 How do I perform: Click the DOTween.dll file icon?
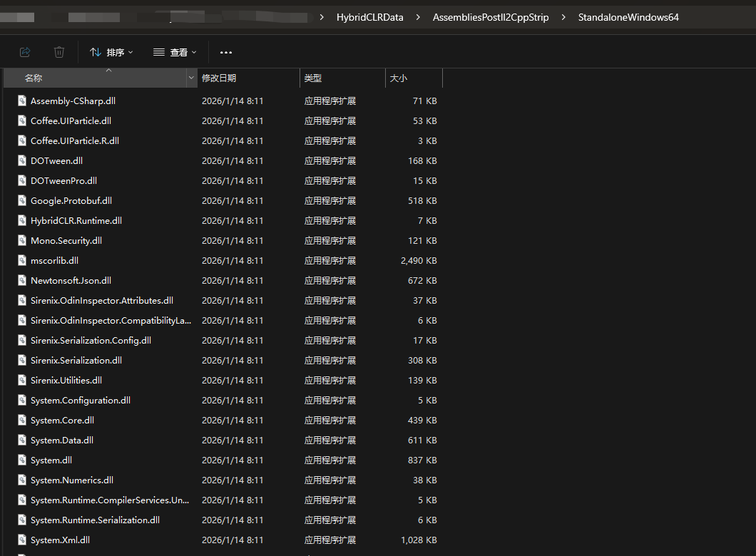[22, 160]
